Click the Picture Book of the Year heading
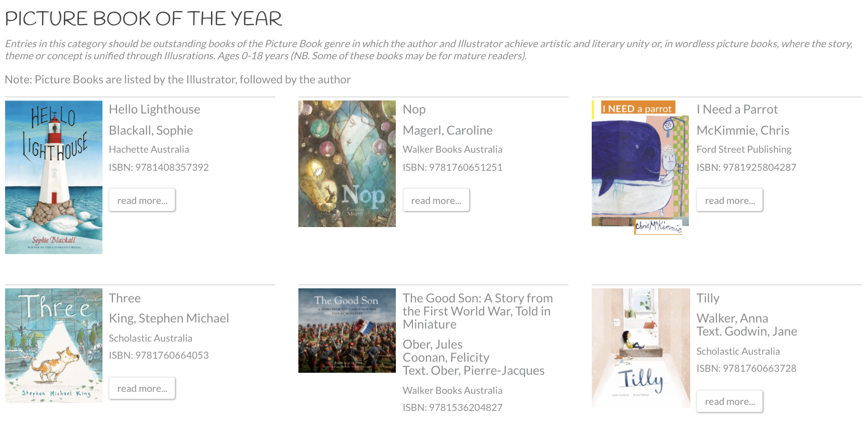868x426 pixels. coord(144,19)
